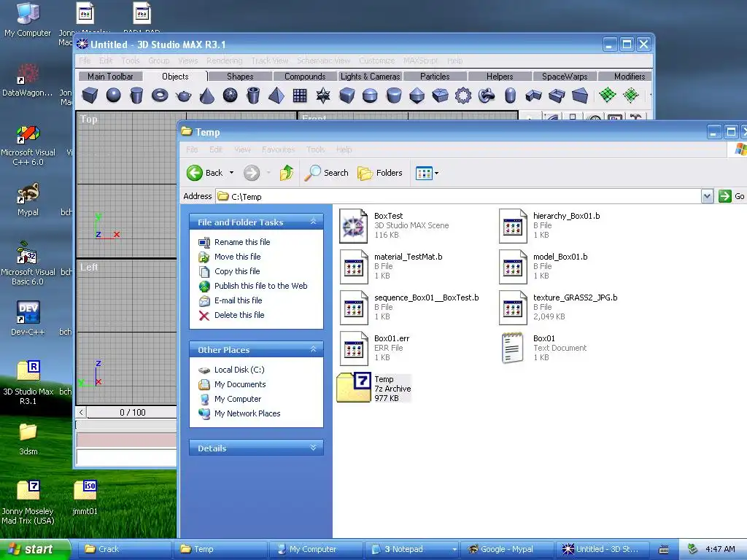The height and width of the screenshot is (560, 747).
Task: Click the Windows start button
Action: pyautogui.click(x=35, y=549)
